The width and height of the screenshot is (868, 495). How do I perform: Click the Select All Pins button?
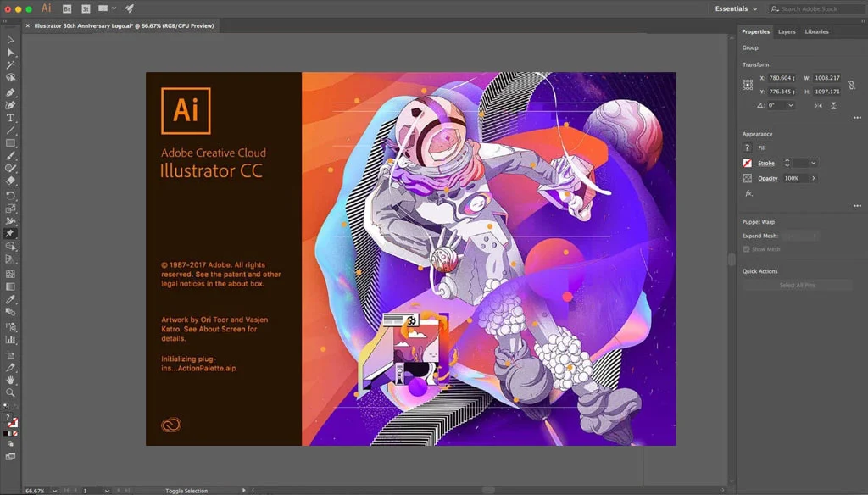pyautogui.click(x=798, y=285)
